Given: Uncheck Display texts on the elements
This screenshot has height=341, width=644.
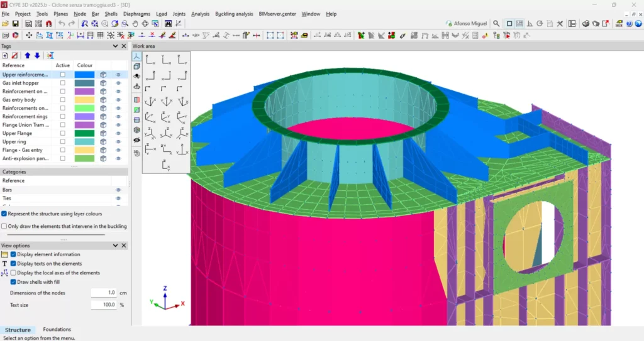Looking at the screenshot, I should [x=13, y=264].
